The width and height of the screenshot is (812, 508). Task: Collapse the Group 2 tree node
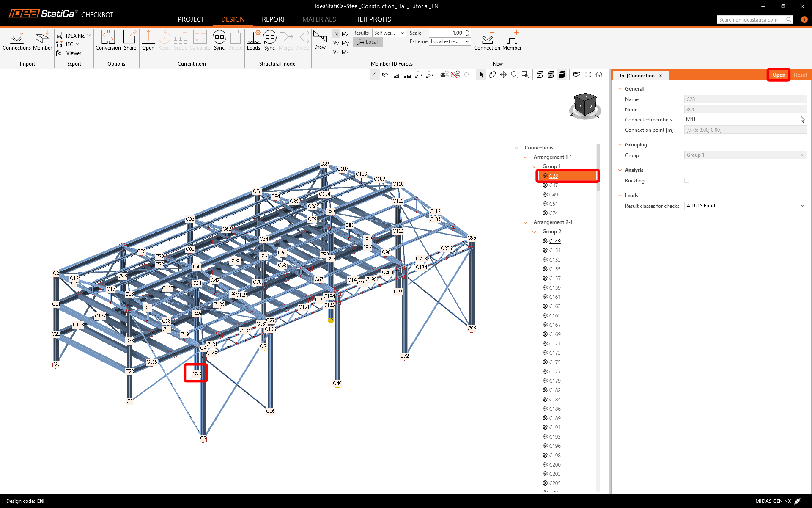pos(534,232)
